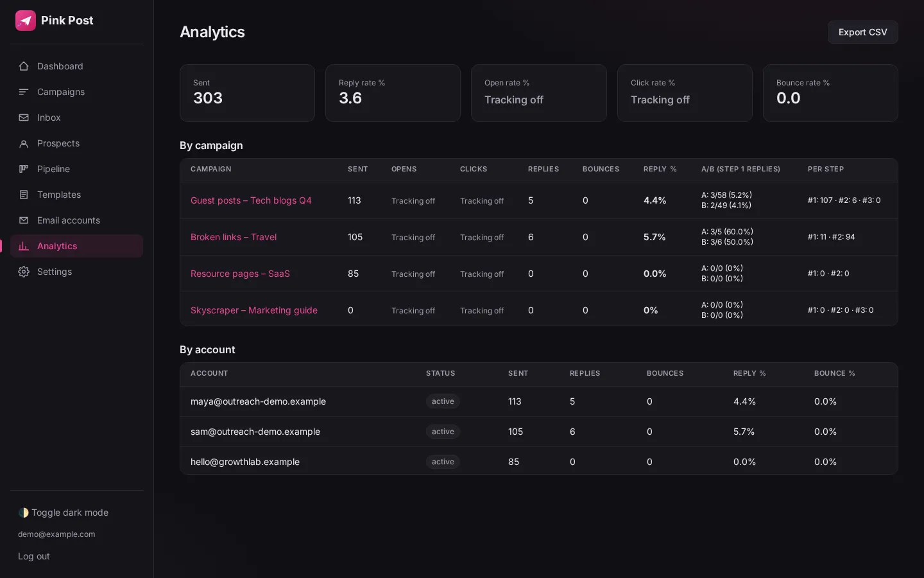Click the Pipeline board icon

(x=24, y=169)
